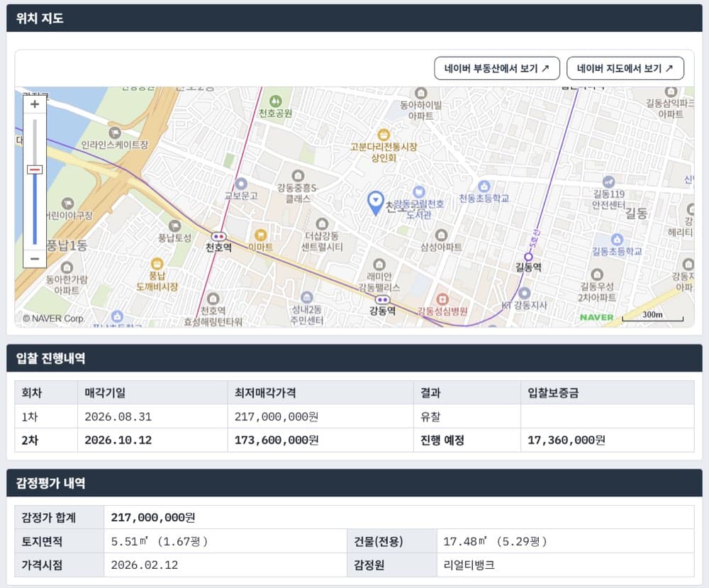Screen dimensions: 709x588
Task: Click the 회차 column header
Action: 46,393
